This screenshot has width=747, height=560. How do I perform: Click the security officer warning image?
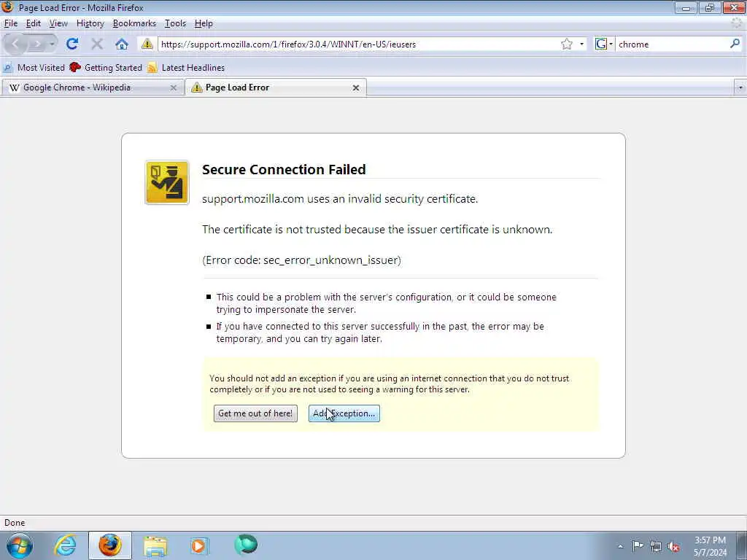coord(167,182)
